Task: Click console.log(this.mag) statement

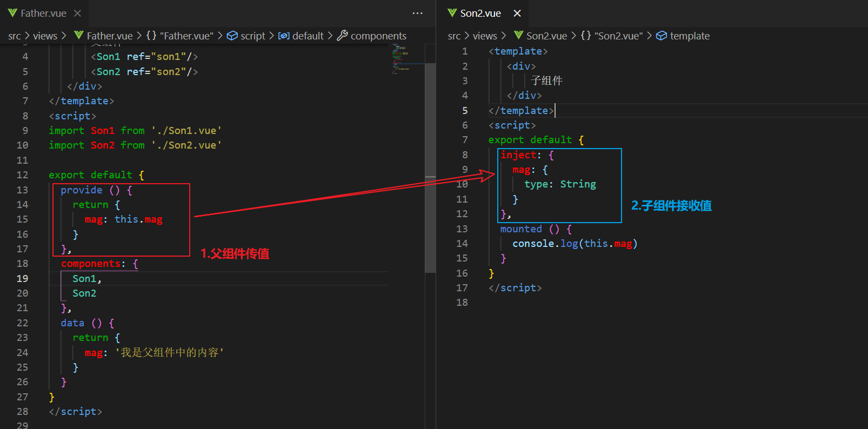Action: 575,243
